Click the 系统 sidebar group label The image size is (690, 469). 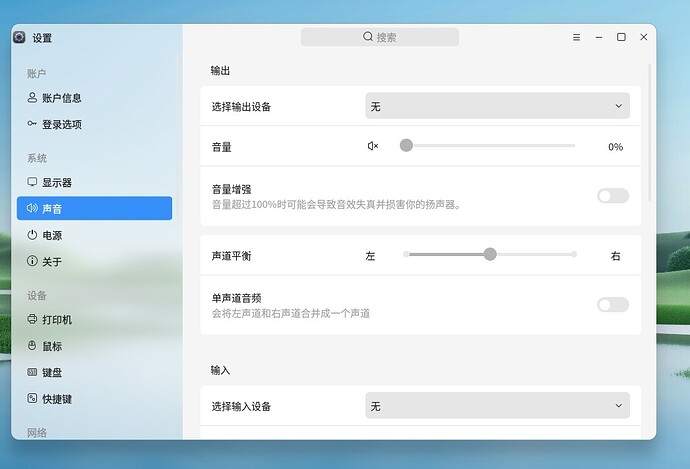[x=37, y=158]
